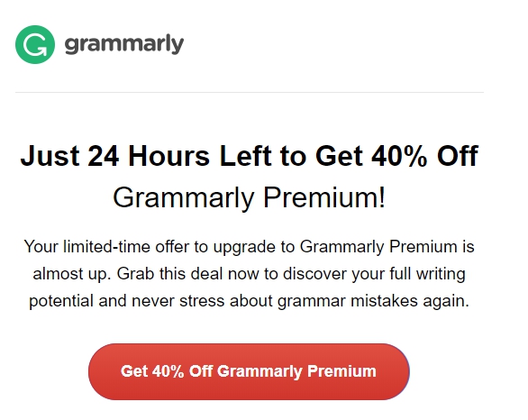Select the line starting 'almost up. Grab this deal'

(249, 274)
